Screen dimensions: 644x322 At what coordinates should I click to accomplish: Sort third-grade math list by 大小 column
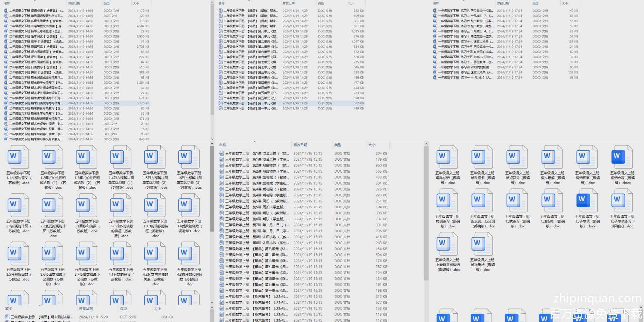(x=372, y=145)
